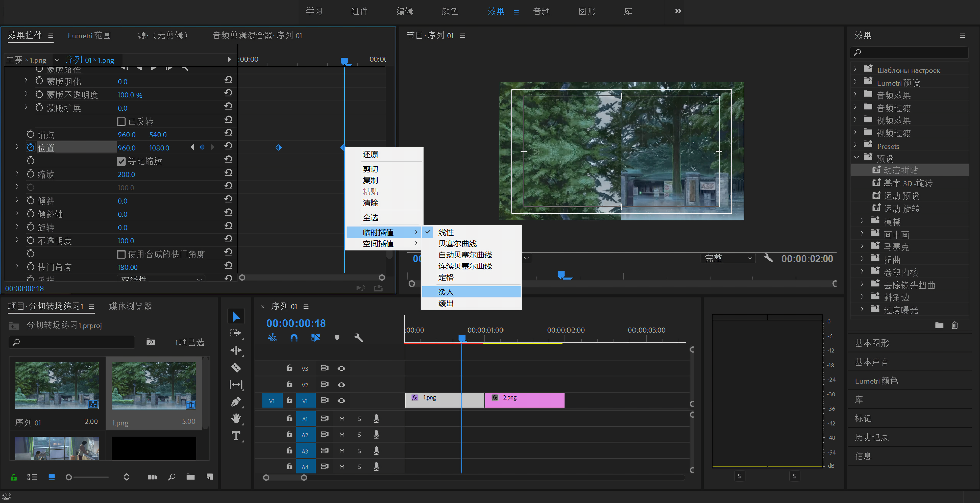Select the 基本 3D-旋转 preset
Image resolution: width=980 pixels, height=503 pixels.
pos(908,183)
